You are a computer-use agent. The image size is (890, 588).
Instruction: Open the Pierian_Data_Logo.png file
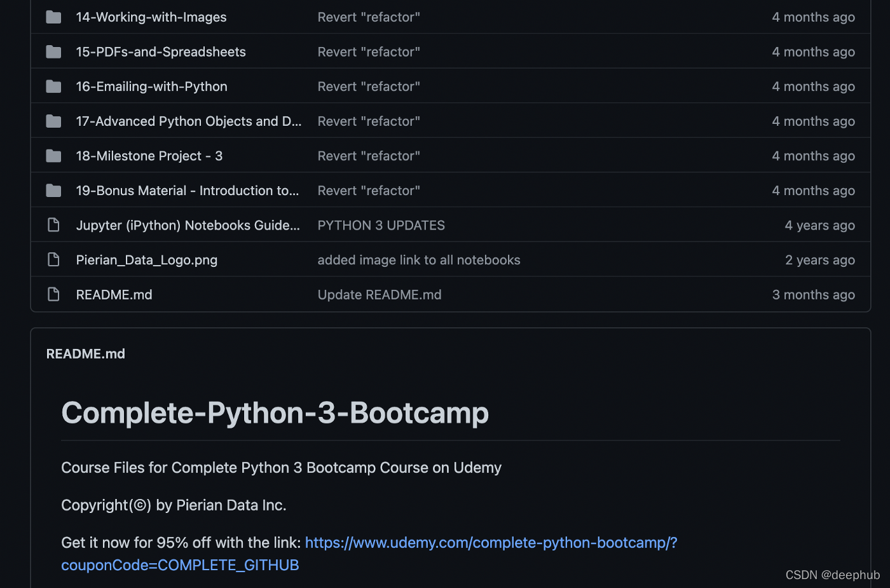(x=147, y=260)
